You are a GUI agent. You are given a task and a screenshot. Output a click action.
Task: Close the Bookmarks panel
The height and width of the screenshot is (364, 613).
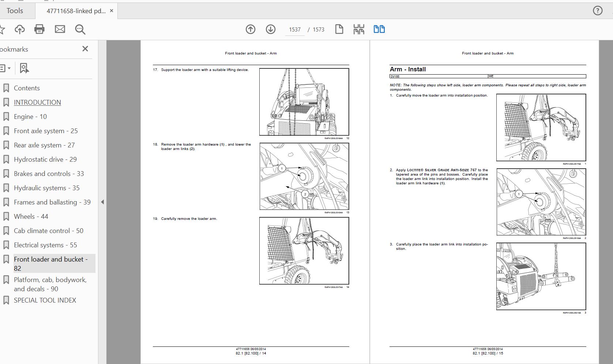pyautogui.click(x=85, y=49)
